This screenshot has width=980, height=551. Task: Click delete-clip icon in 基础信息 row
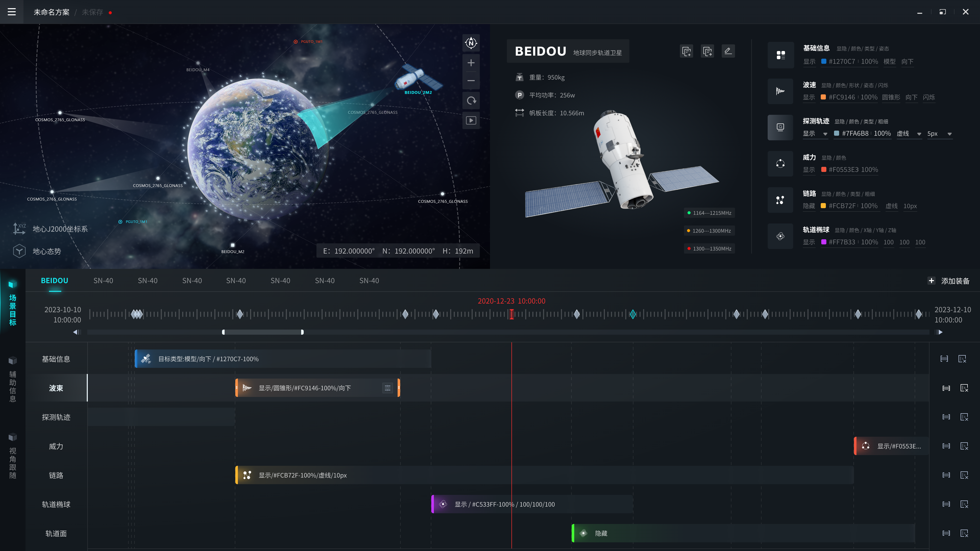click(962, 359)
